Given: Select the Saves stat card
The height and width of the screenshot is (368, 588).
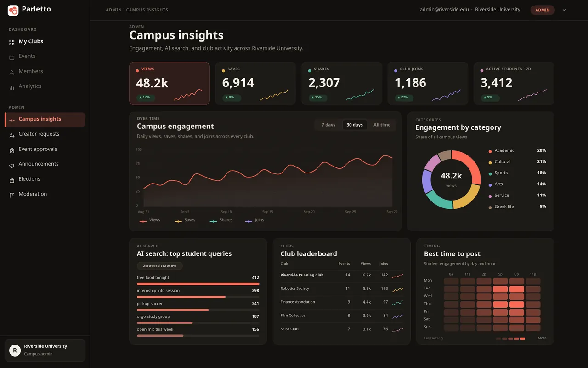Looking at the screenshot, I should pyautogui.click(x=255, y=84).
